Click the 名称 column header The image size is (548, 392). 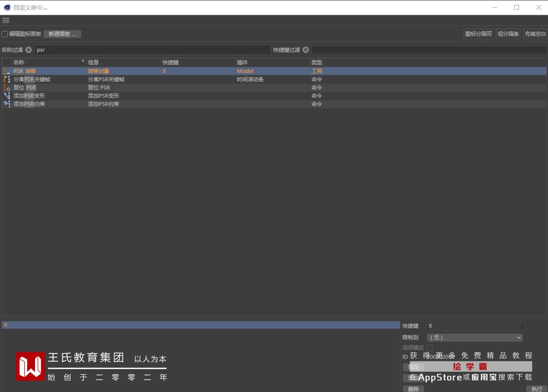click(x=19, y=62)
